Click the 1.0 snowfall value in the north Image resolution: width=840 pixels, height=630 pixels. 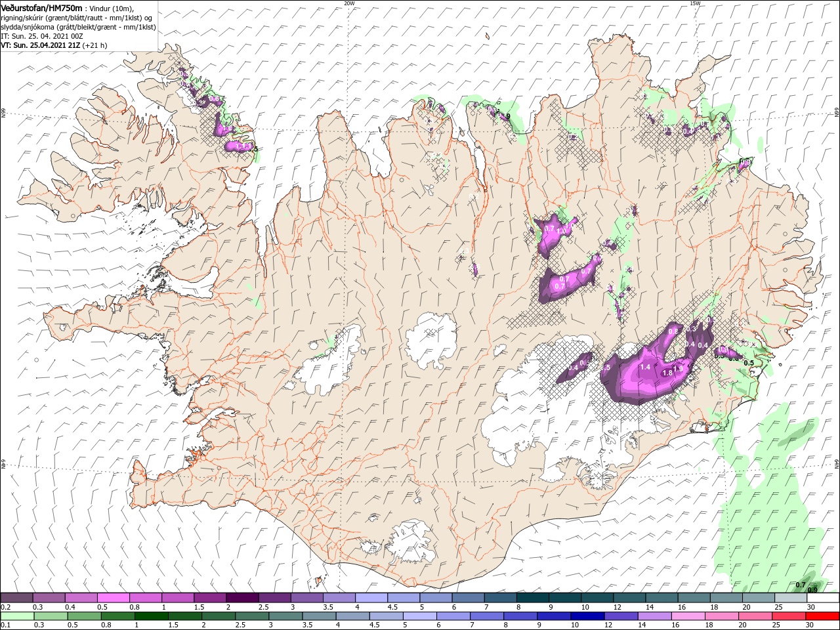562,232
